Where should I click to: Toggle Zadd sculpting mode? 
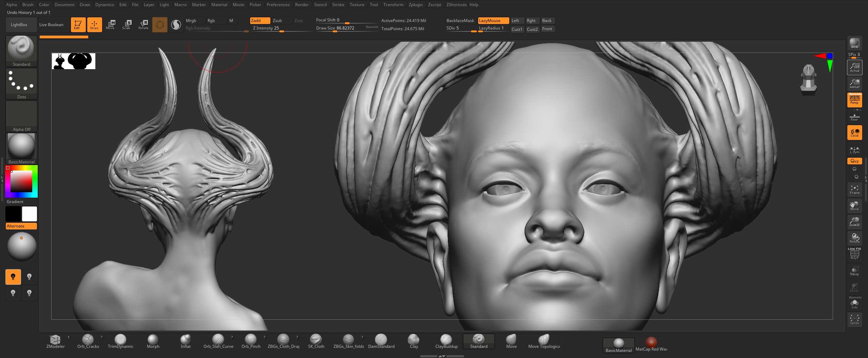tap(260, 21)
